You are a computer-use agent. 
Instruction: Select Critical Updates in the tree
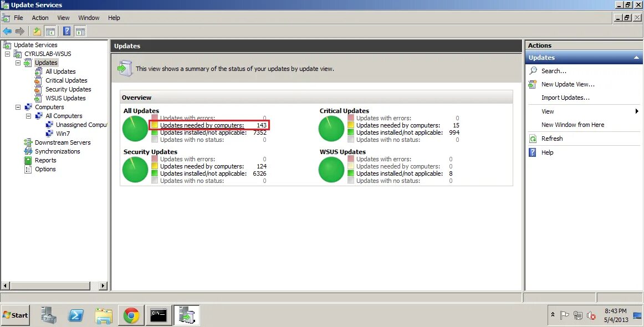point(66,80)
